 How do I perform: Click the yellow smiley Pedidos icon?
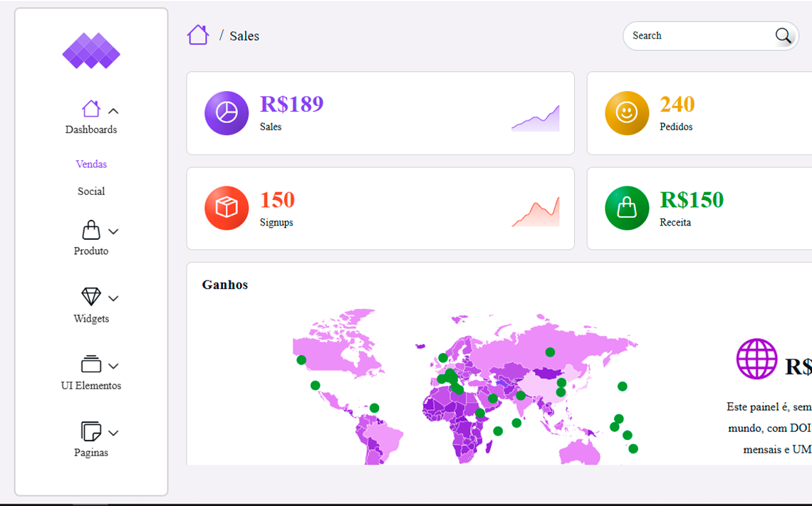pos(627,112)
